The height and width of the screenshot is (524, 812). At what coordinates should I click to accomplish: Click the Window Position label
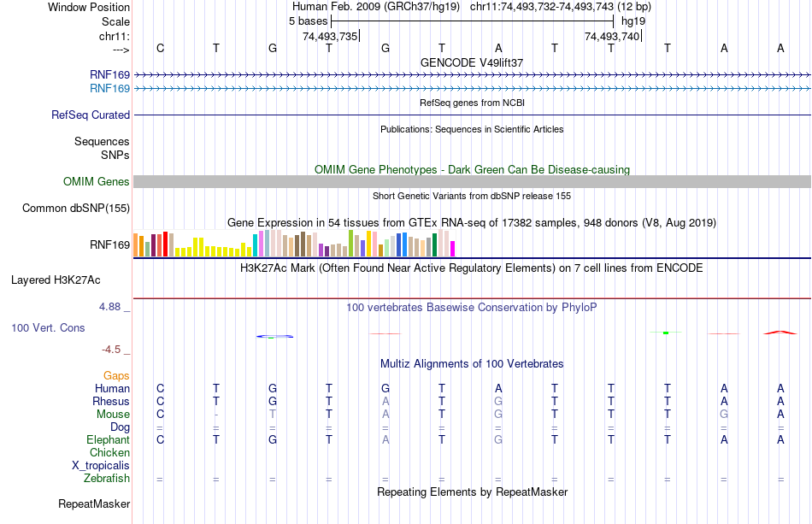pos(89,7)
